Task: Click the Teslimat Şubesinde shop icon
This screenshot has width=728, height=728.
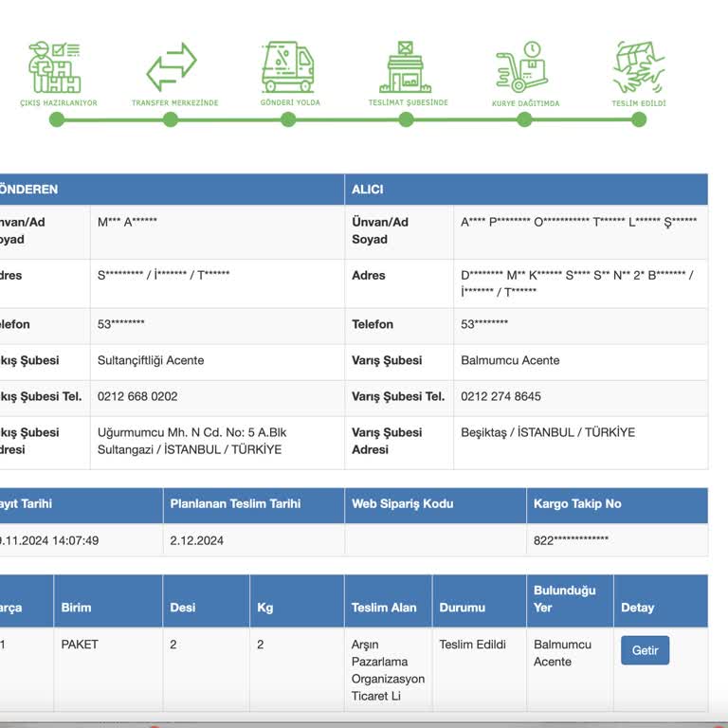Action: 406,67
